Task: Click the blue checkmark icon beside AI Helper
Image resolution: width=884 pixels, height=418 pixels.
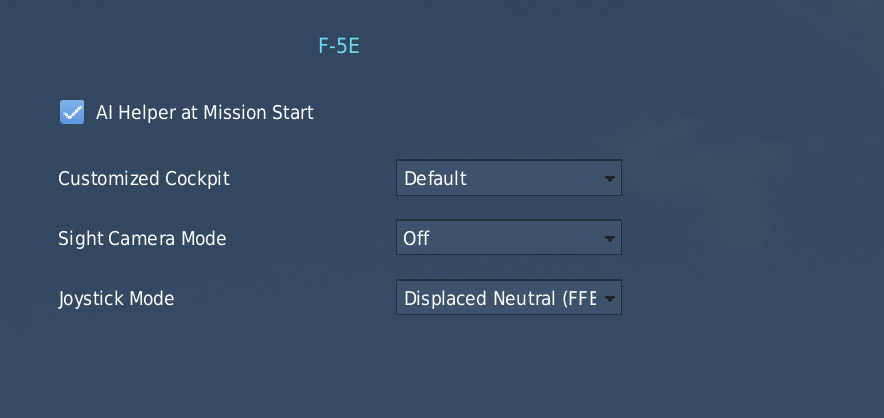Action: pos(72,112)
